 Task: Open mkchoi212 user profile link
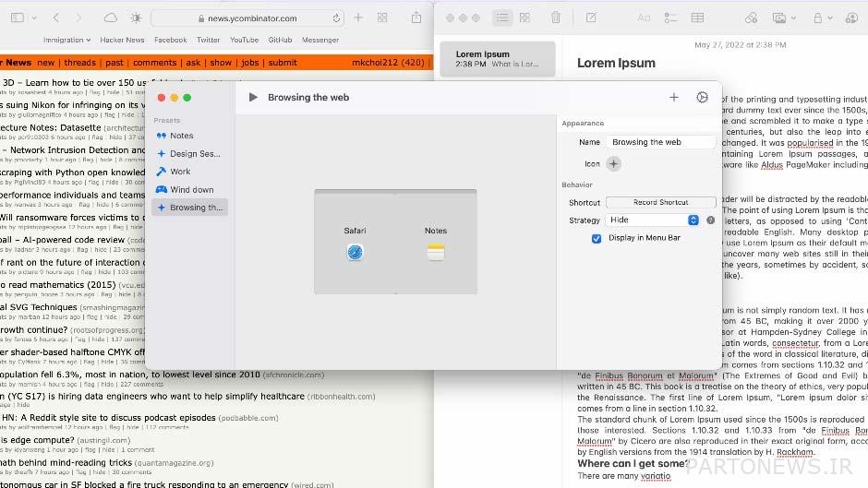pyautogui.click(x=374, y=63)
